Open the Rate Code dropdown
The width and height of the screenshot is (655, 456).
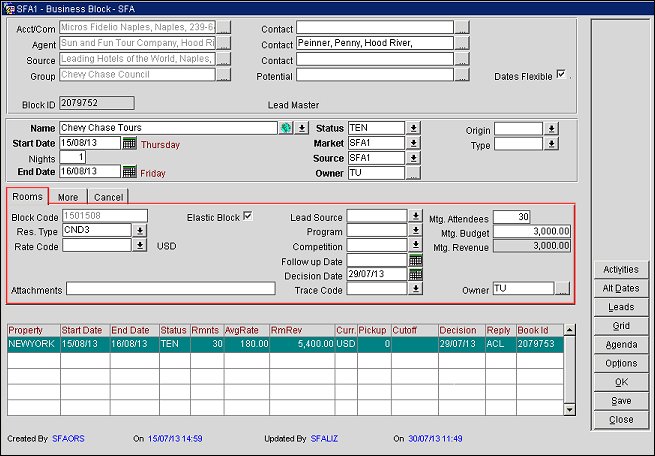pos(139,245)
